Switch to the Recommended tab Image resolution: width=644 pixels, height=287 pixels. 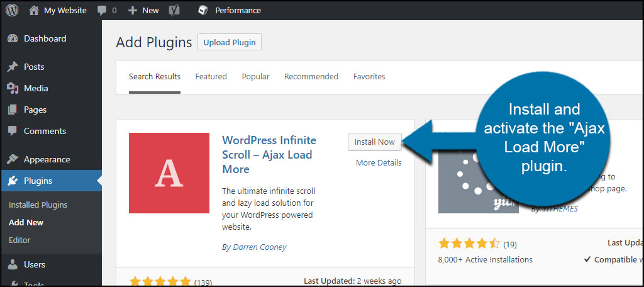coord(311,77)
